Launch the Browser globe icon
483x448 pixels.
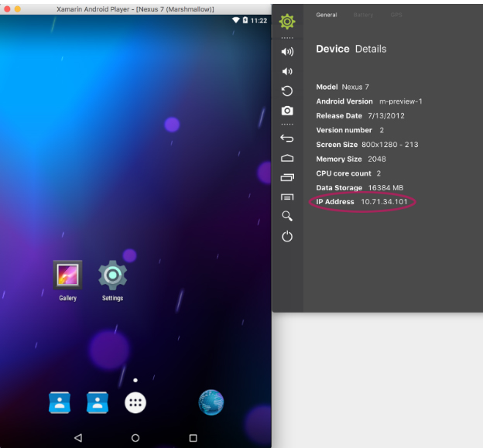tap(211, 402)
